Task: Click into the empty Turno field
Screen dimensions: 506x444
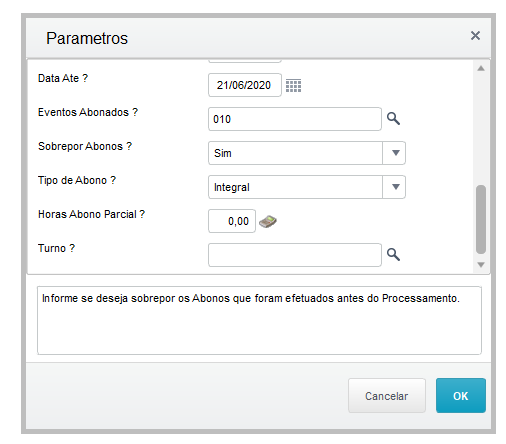Action: click(295, 255)
